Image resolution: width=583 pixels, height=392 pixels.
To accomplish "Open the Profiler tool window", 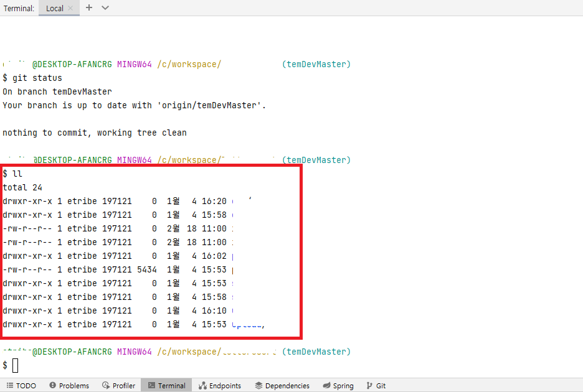I will [x=118, y=385].
